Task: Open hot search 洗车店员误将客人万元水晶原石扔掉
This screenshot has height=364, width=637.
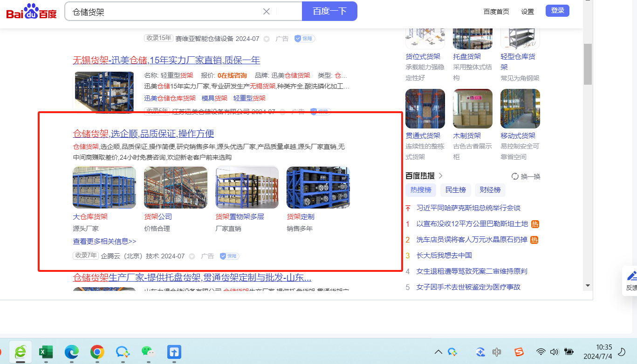Action: (x=473, y=240)
